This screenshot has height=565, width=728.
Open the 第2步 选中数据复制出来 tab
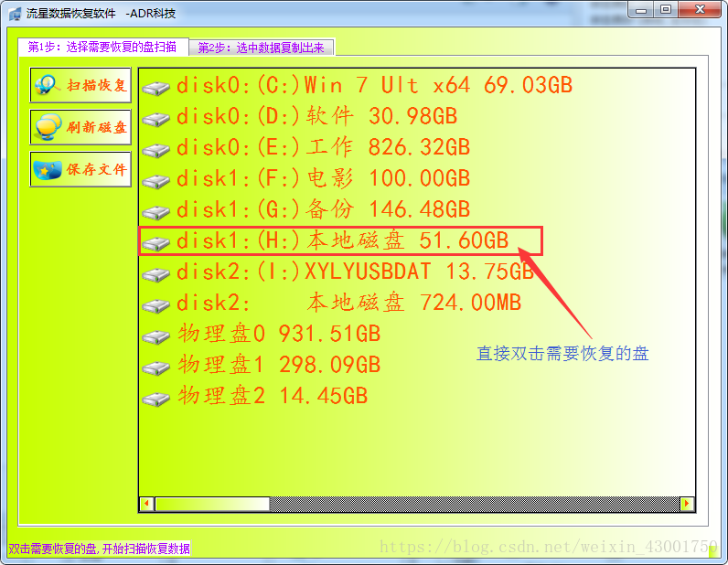(x=262, y=48)
